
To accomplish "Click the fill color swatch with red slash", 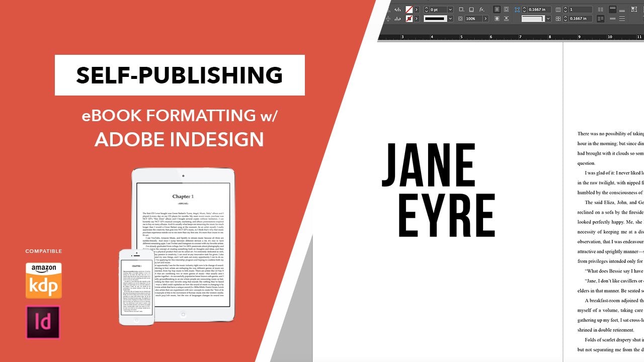I will click(409, 10).
